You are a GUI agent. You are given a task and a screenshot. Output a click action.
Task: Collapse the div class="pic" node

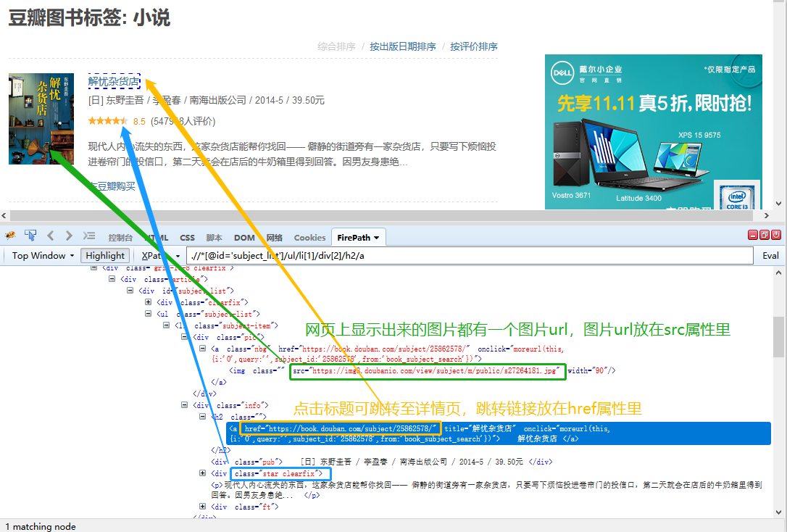pyautogui.click(x=184, y=336)
